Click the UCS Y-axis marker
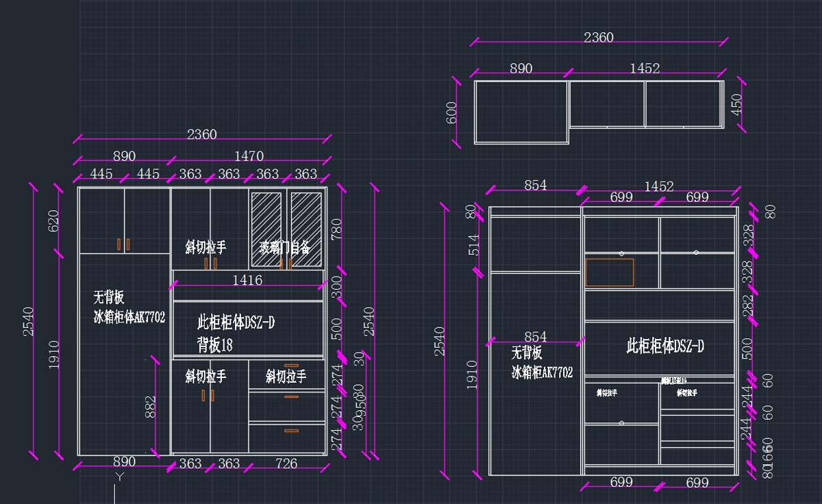 point(120,476)
